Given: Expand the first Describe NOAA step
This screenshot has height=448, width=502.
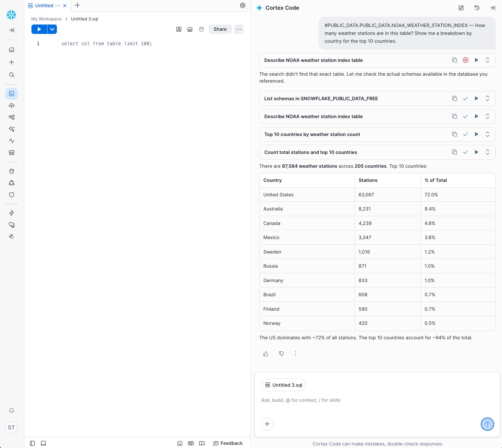Looking at the screenshot, I should pyautogui.click(x=487, y=60).
